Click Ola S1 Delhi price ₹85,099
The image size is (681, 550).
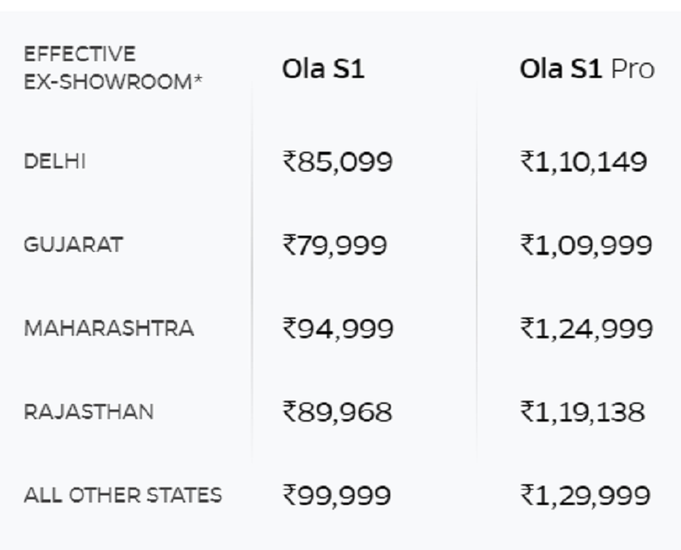[x=338, y=161]
